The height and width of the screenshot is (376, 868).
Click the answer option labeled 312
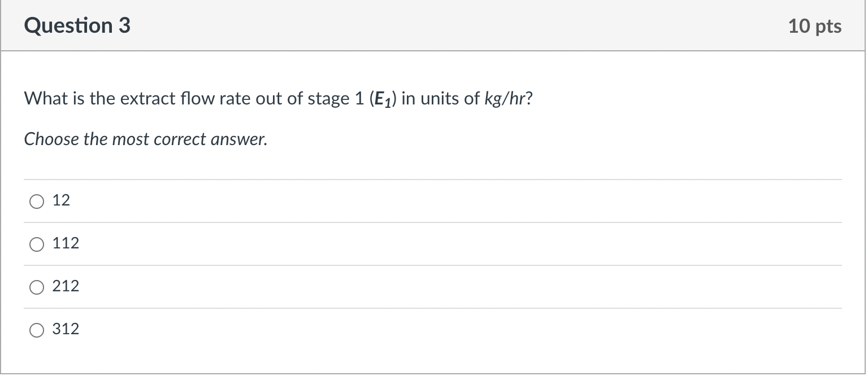66,329
